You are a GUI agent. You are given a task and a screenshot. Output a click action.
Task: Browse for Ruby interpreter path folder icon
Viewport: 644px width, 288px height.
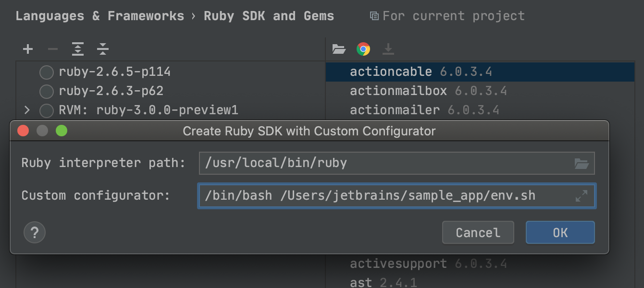click(x=582, y=164)
